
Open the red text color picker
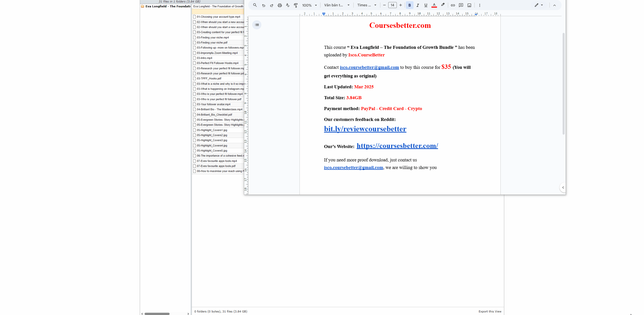click(434, 5)
